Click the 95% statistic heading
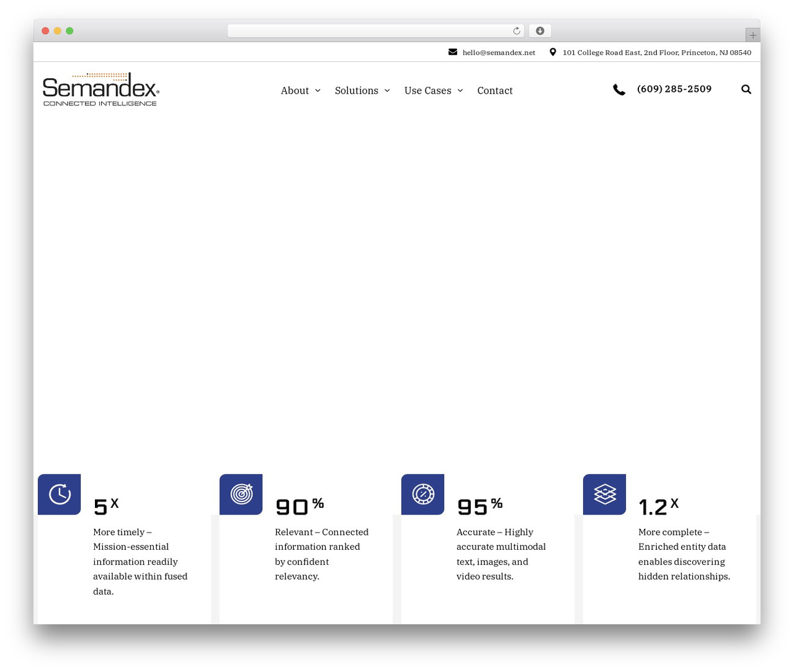Image resolution: width=794 pixels, height=672 pixels. (480, 506)
